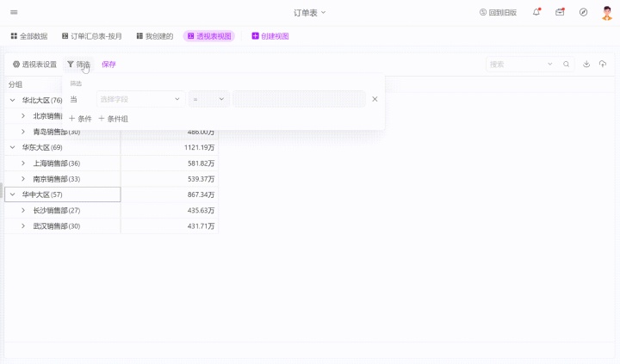Collapse the 华东大区 group
The height and width of the screenshot is (364, 620).
click(12, 147)
